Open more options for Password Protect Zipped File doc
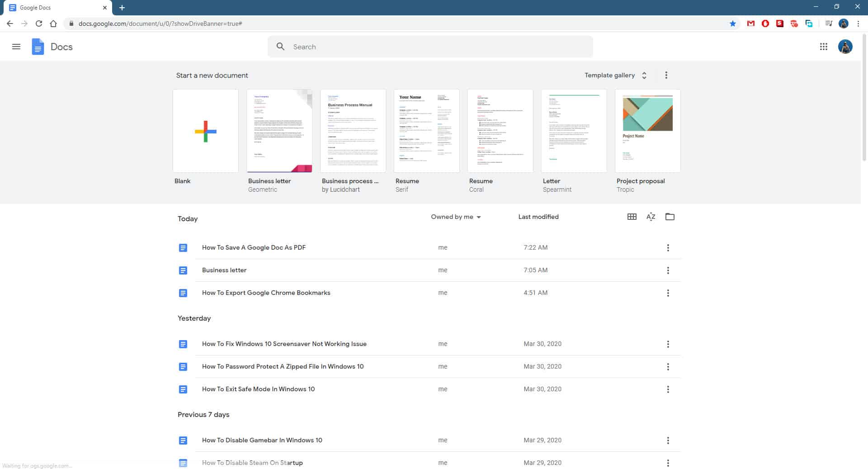Viewport: 868px width, 469px height. [x=668, y=367]
